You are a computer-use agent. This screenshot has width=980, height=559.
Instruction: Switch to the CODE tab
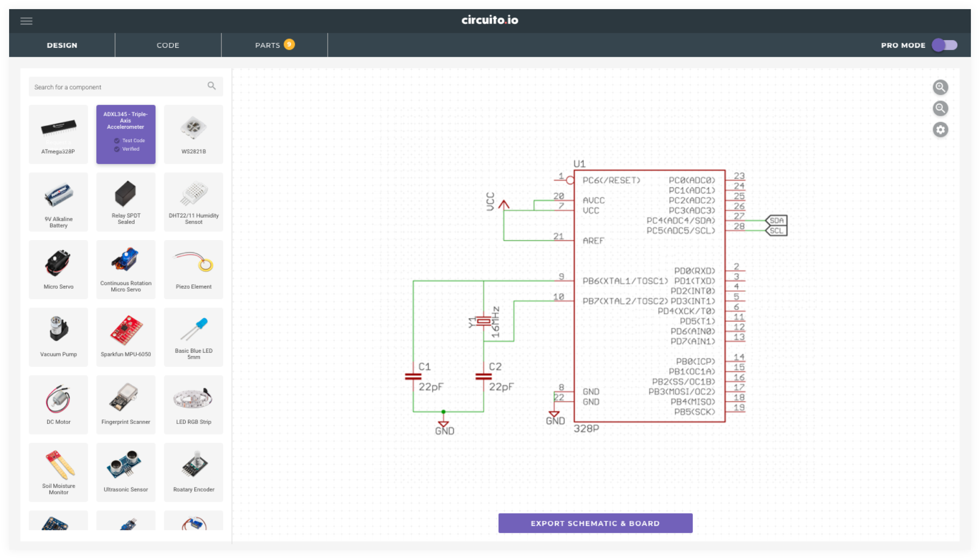(168, 45)
